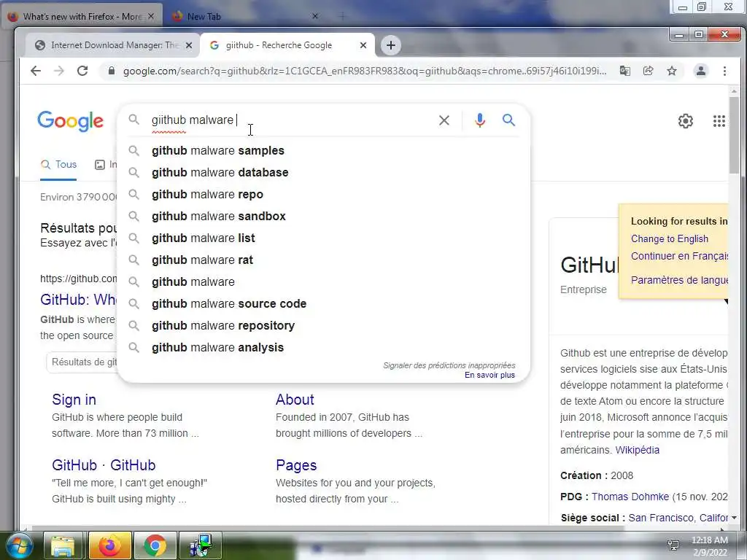Open a new Chrome tab with plus button
Image resolution: width=747 pixels, height=560 pixels.
[x=391, y=45]
